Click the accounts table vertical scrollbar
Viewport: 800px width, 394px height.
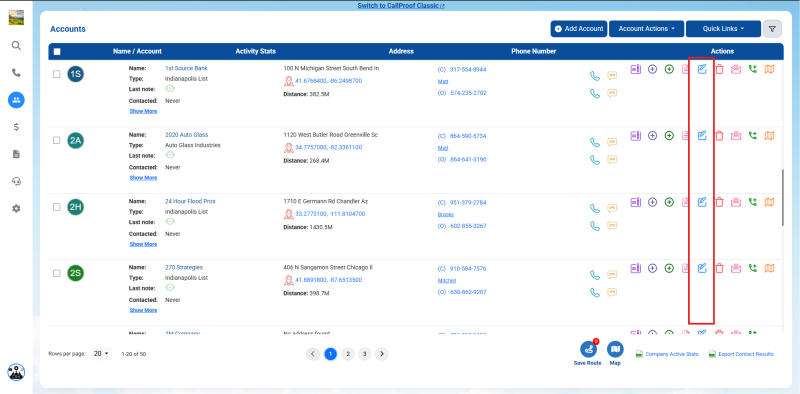[782, 198]
